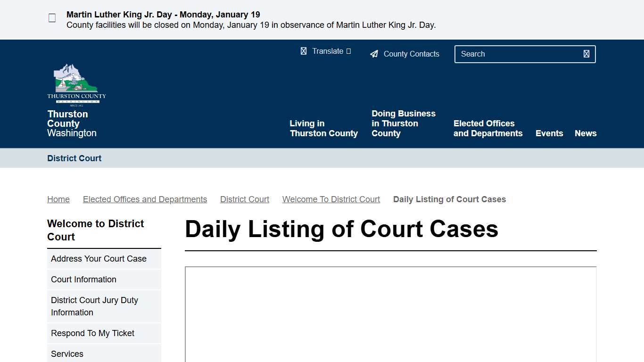Open Court Information page
This screenshot has height=362, width=644.
click(83, 279)
